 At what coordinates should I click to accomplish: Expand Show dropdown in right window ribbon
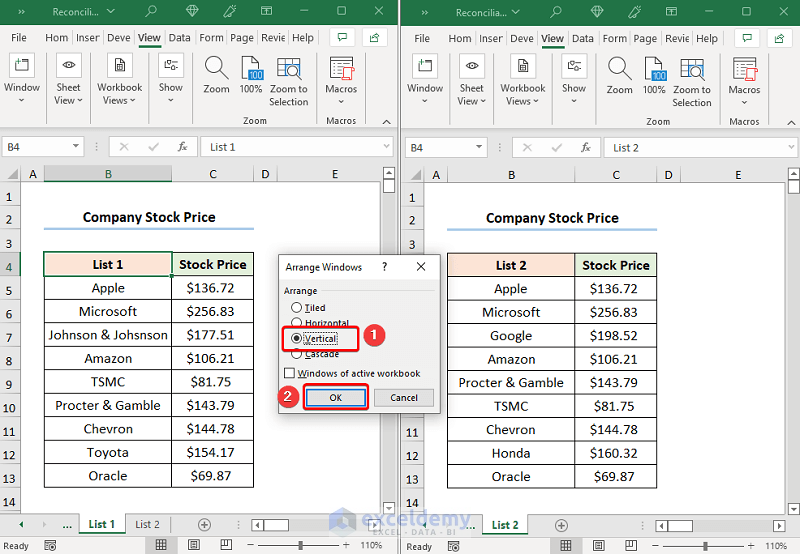(x=573, y=100)
